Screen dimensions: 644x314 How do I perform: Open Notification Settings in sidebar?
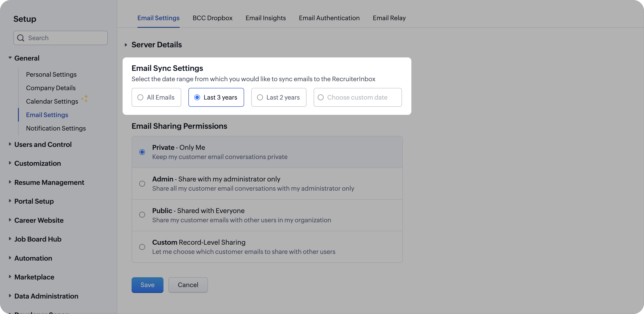tap(56, 128)
